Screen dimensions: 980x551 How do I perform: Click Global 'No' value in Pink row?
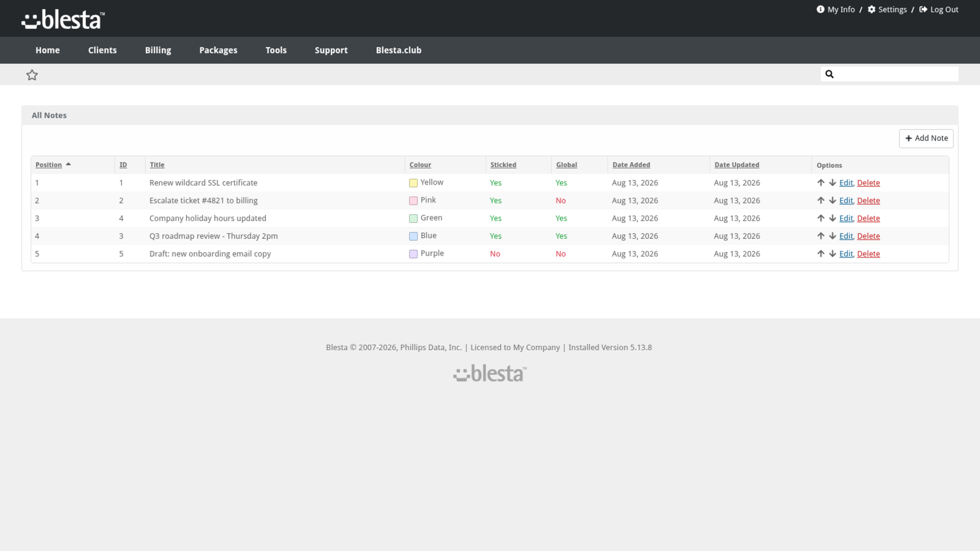(560, 201)
